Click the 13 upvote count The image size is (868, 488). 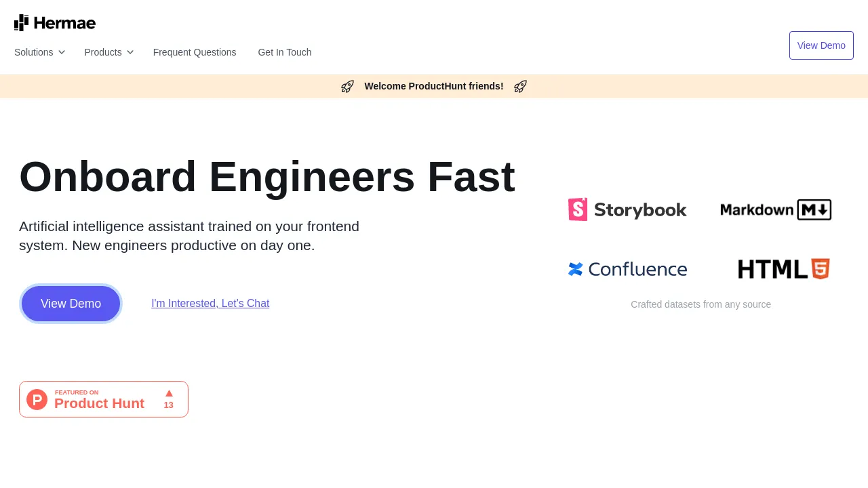tap(168, 405)
